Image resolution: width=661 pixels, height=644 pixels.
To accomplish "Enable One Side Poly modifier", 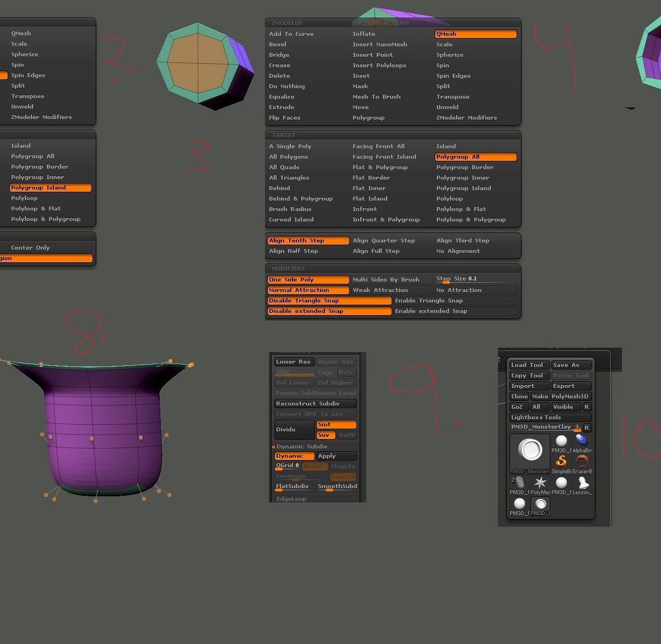I will point(308,280).
